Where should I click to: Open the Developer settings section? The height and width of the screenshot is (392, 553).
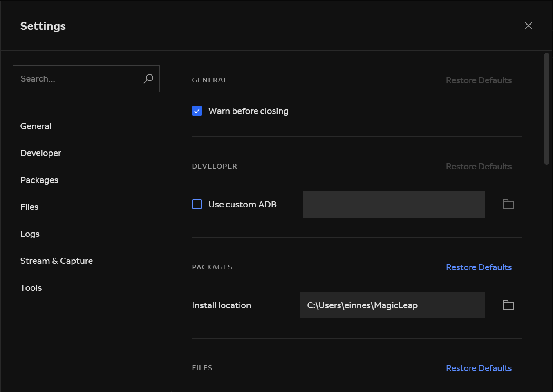(x=40, y=153)
